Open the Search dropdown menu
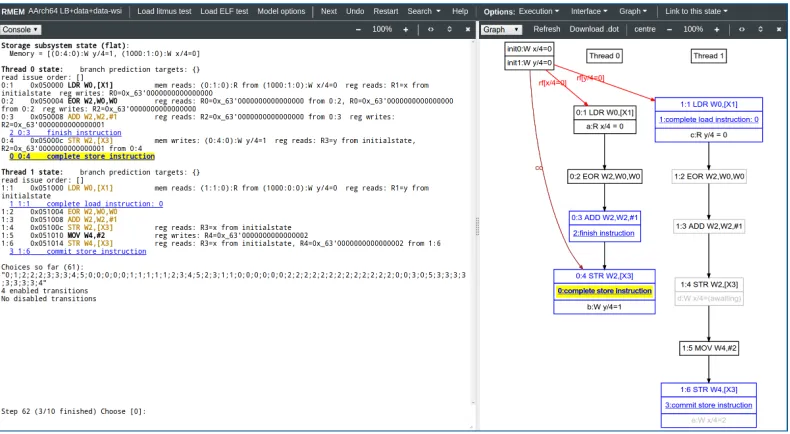 tap(424, 11)
